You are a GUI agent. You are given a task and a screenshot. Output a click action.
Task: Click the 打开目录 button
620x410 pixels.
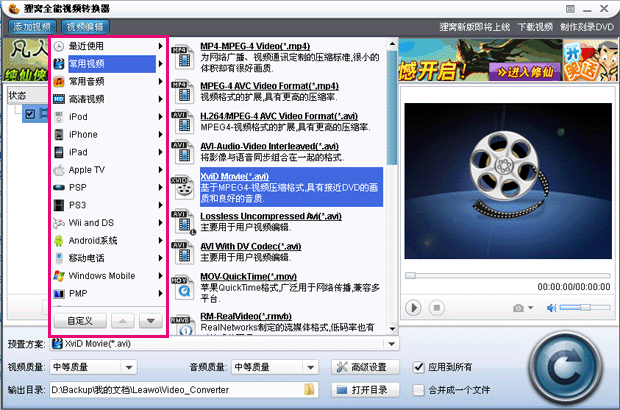365,390
